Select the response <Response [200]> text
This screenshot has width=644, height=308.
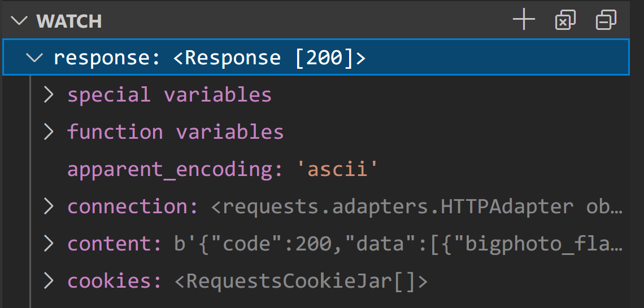(209, 58)
